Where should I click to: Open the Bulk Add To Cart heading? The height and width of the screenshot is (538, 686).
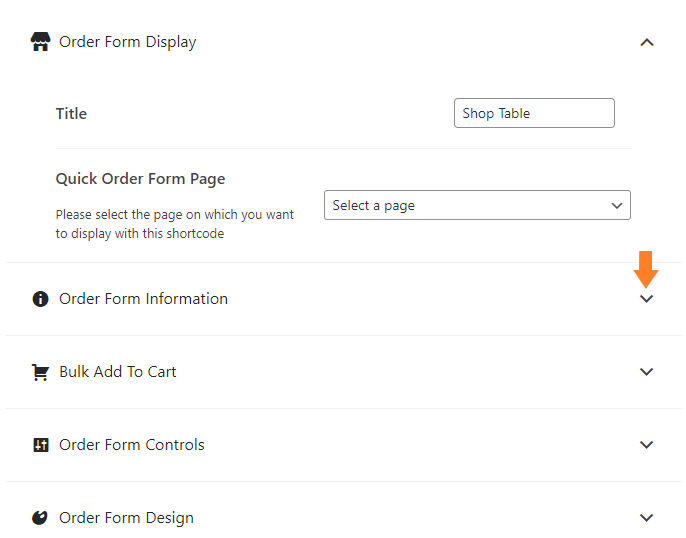click(x=118, y=372)
